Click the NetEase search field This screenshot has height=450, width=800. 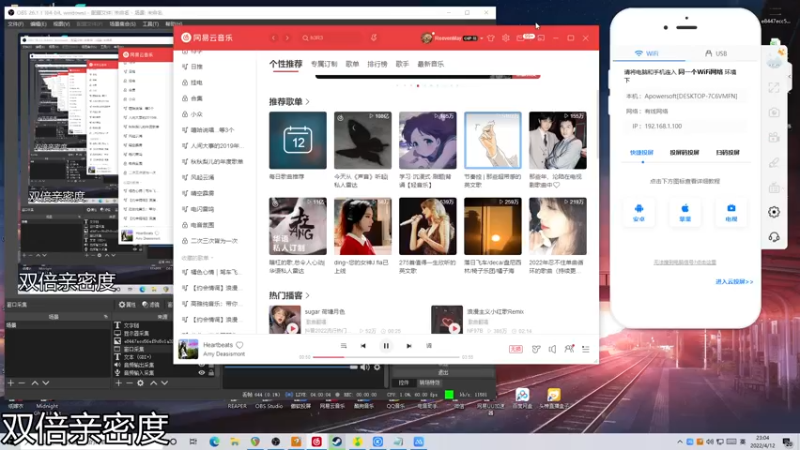tap(331, 38)
